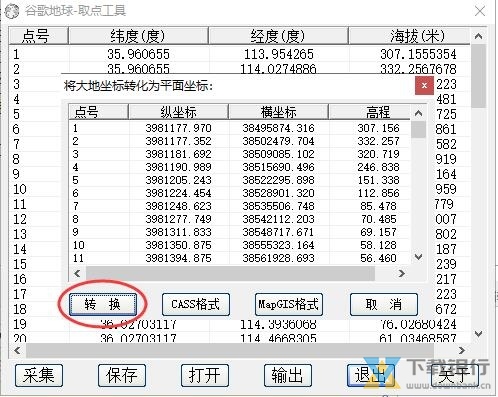Click inner table scroll right arrow
Viewport: 498px width, 397px height.
point(402,274)
